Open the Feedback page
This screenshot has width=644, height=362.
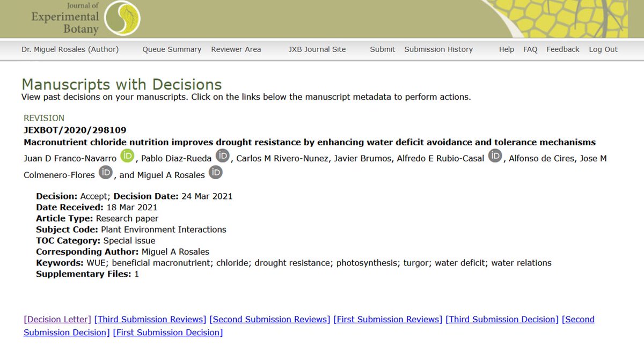[563, 49]
